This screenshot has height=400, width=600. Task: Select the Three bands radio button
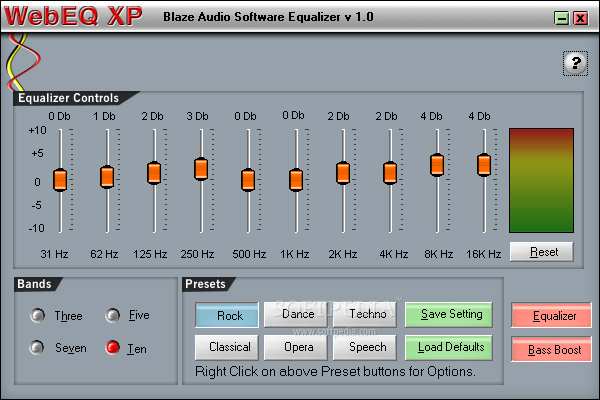tap(37, 315)
